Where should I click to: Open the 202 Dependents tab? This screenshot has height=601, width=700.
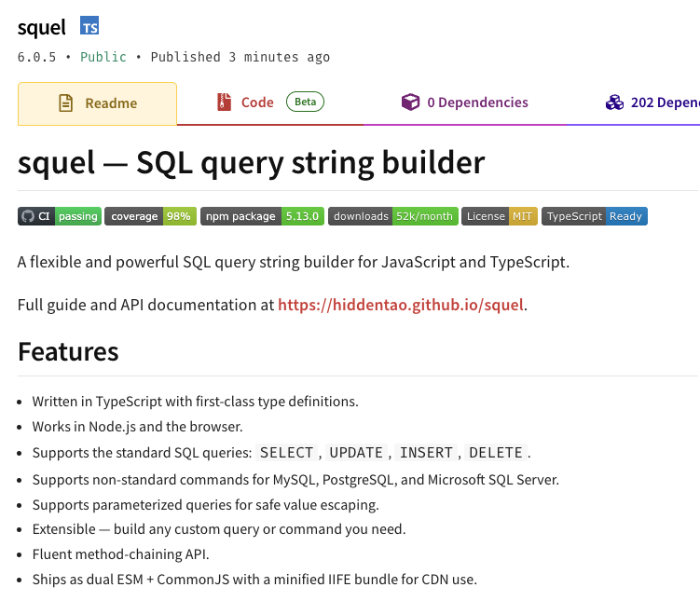(652, 103)
